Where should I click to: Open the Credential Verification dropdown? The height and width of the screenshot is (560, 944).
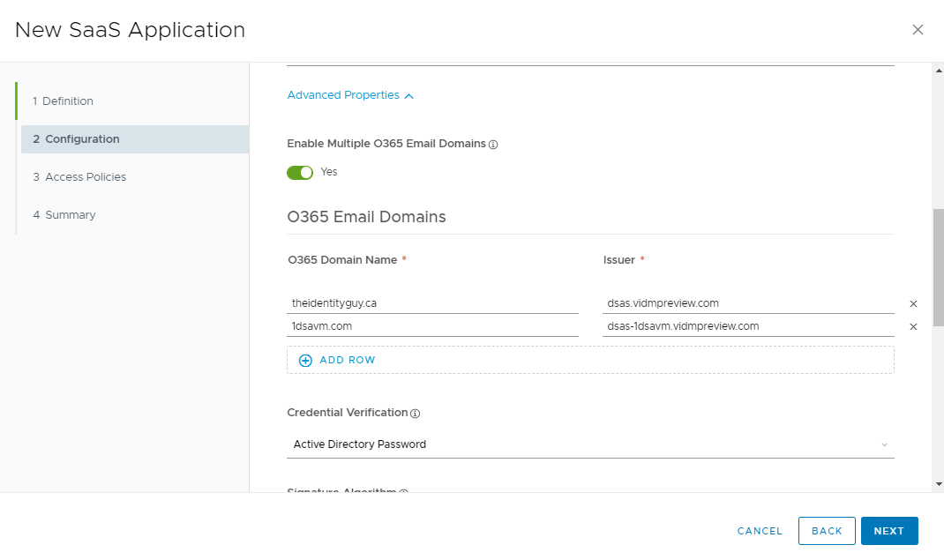click(x=885, y=444)
